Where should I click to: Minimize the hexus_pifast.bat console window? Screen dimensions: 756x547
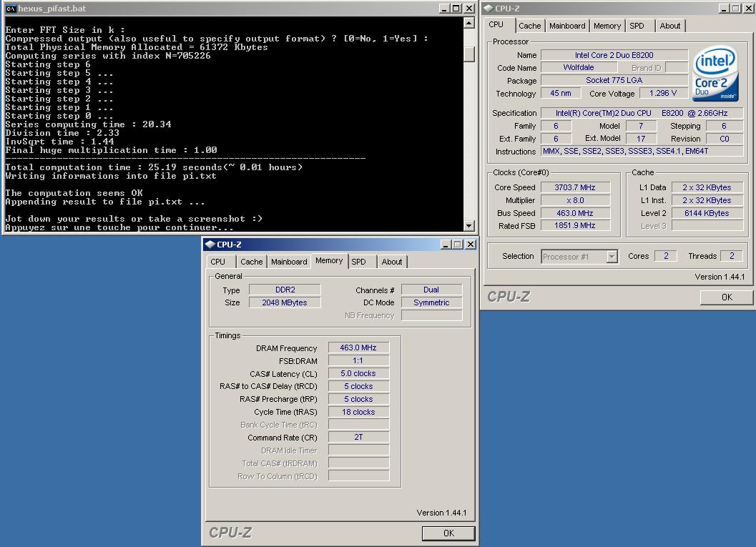(x=445, y=8)
